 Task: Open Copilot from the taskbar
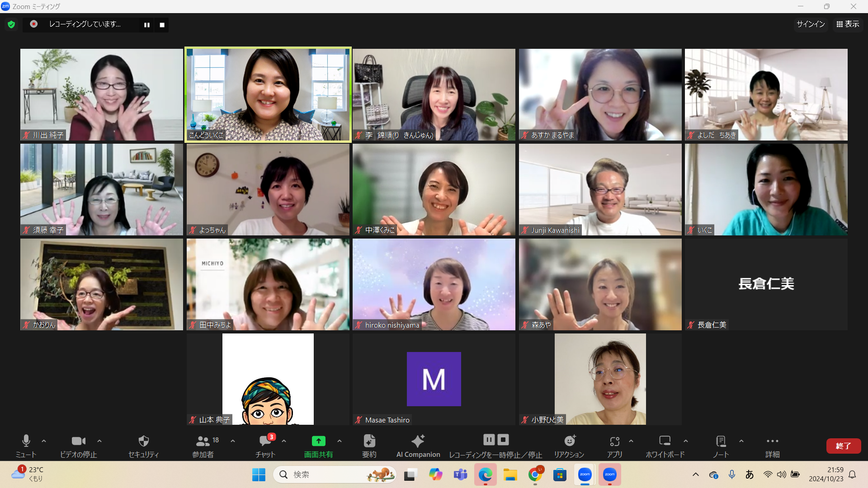click(x=435, y=474)
